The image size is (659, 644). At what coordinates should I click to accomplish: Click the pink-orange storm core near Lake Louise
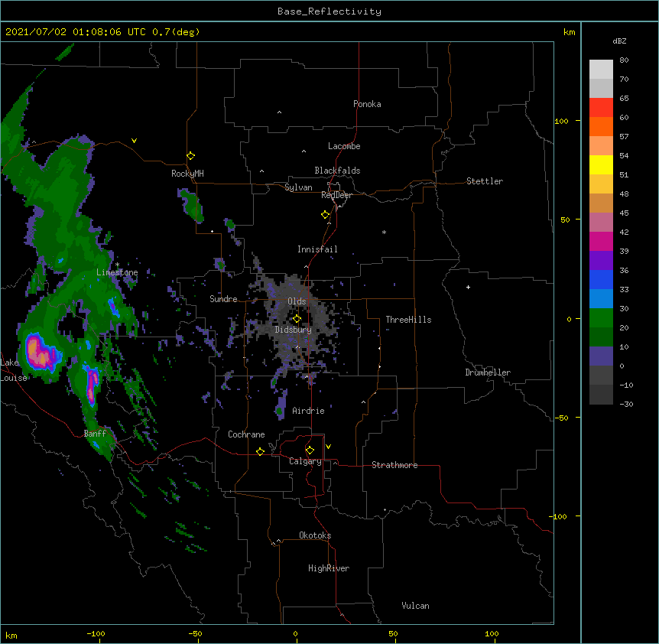click(x=41, y=353)
